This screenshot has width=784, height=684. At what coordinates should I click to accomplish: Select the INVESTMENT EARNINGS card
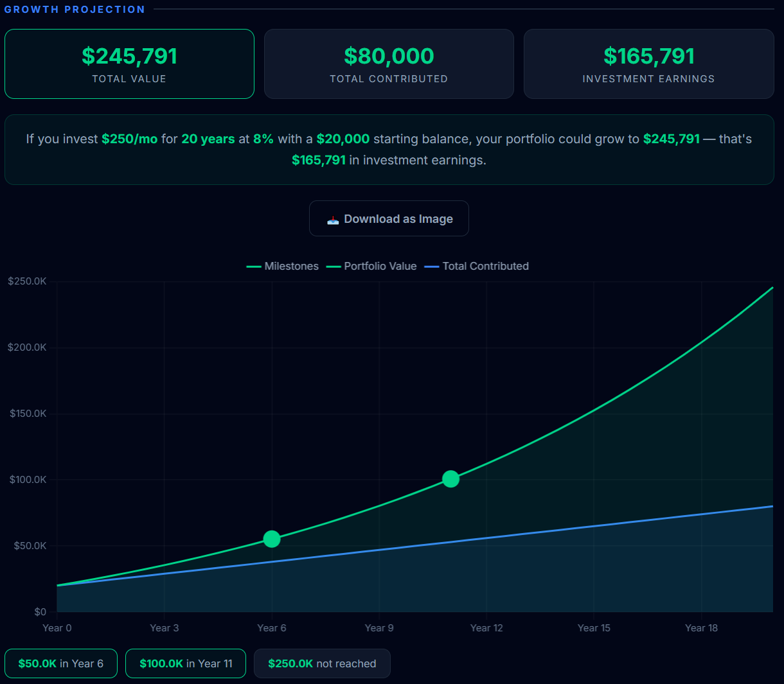click(x=648, y=64)
